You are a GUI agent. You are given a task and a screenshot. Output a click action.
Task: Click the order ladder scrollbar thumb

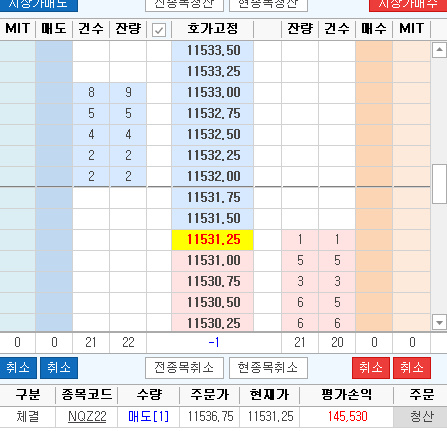pos(439,184)
